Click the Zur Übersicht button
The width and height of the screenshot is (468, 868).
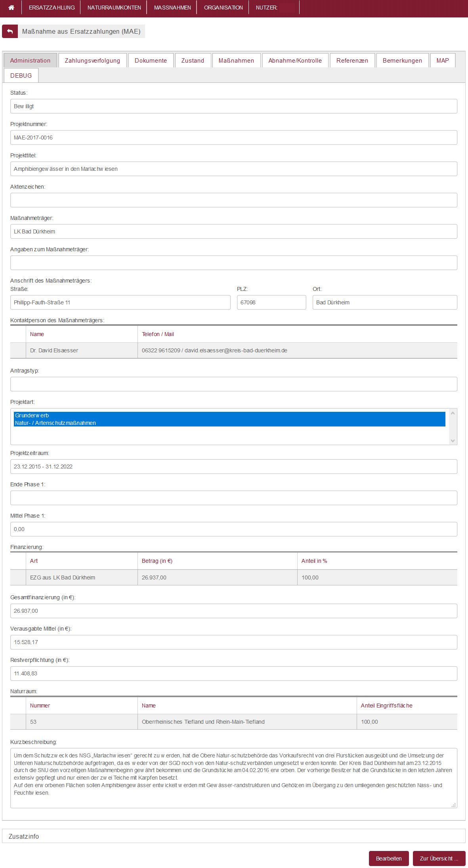click(439, 858)
